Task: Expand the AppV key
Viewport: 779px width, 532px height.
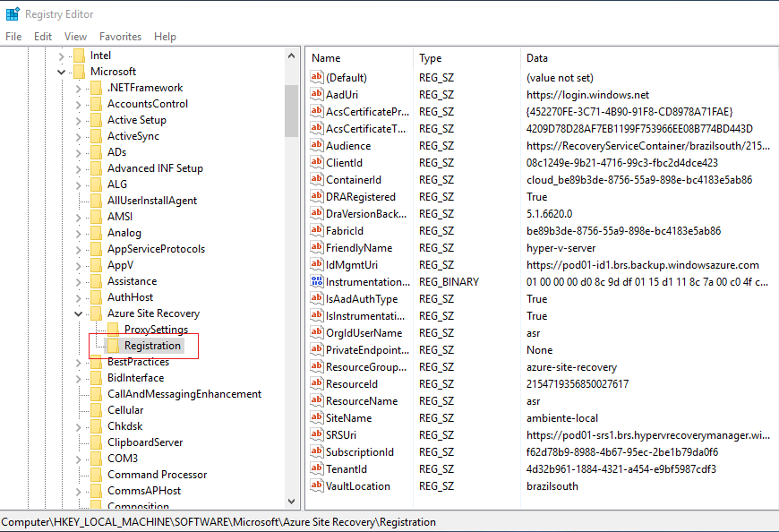Action: [x=78, y=265]
